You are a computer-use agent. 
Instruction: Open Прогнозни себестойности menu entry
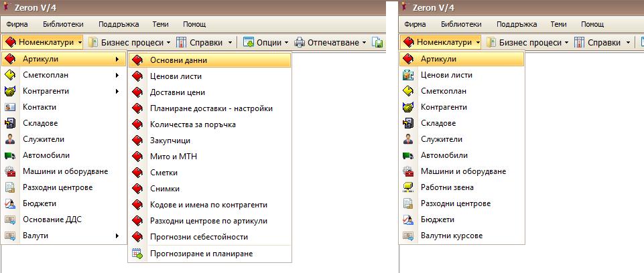199,237
